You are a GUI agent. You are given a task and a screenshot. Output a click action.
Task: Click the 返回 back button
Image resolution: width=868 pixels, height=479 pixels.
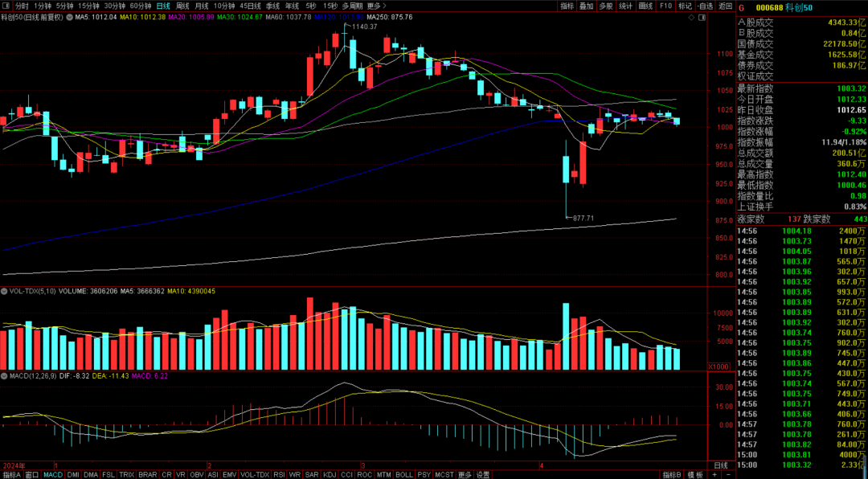pyautogui.click(x=725, y=6)
